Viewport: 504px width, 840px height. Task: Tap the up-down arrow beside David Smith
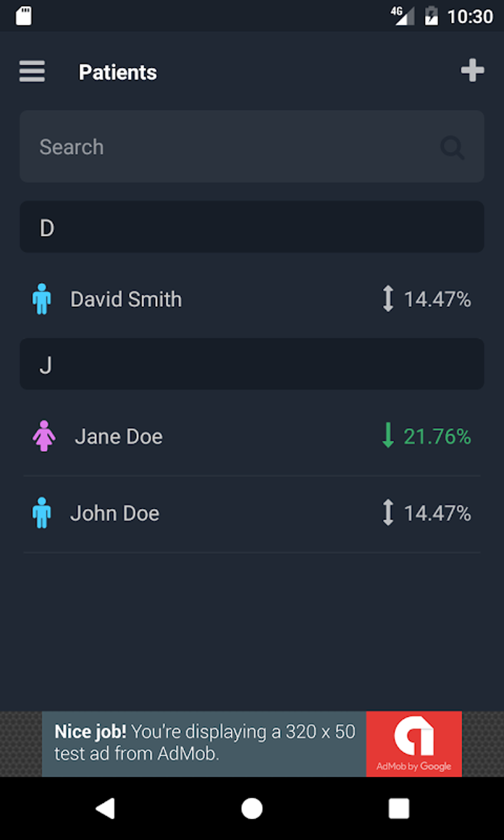[x=388, y=299]
